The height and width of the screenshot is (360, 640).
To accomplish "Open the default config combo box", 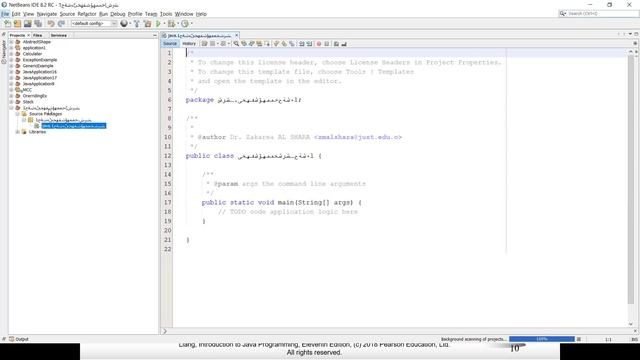I will 94,24.
